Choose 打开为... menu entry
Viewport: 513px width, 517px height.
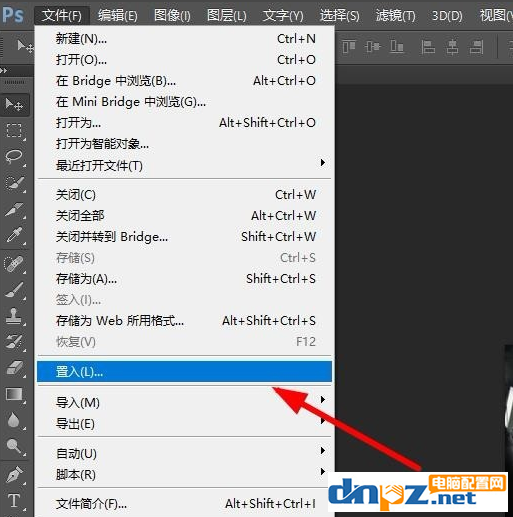coord(184,123)
